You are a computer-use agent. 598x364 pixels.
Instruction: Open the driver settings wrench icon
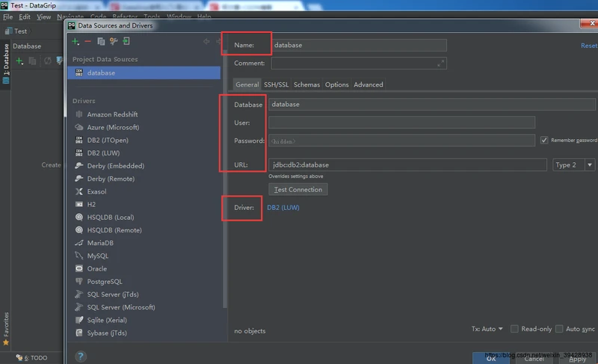tap(114, 41)
